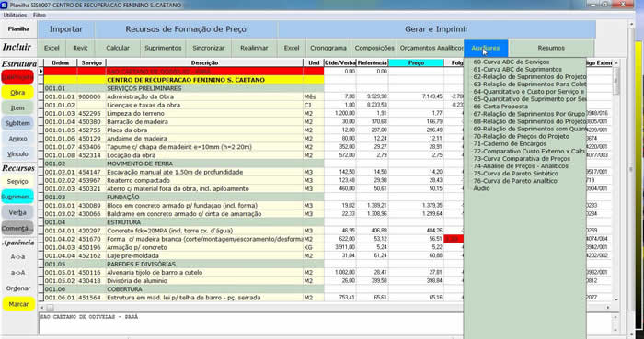This screenshot has height=339, width=644.
Task: Click the Resumos button
Action: tap(551, 48)
